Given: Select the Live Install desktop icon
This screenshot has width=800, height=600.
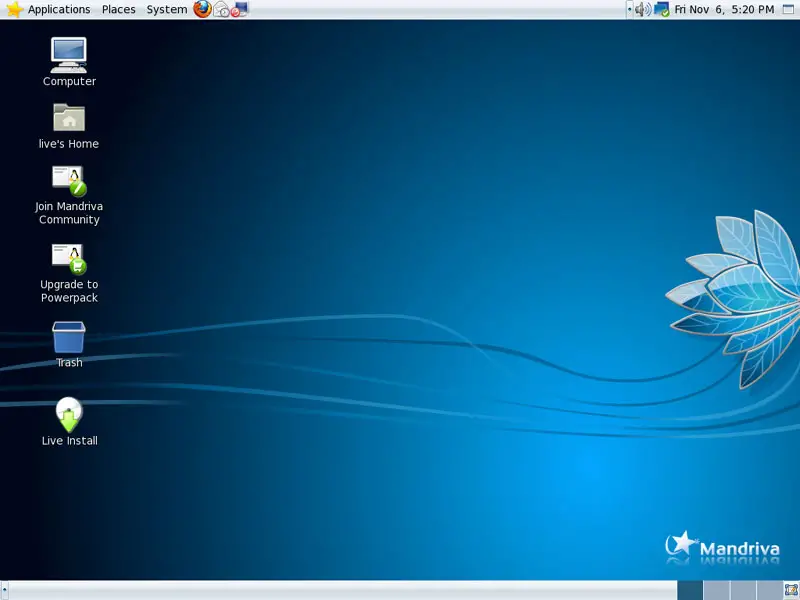Looking at the screenshot, I should [69, 414].
